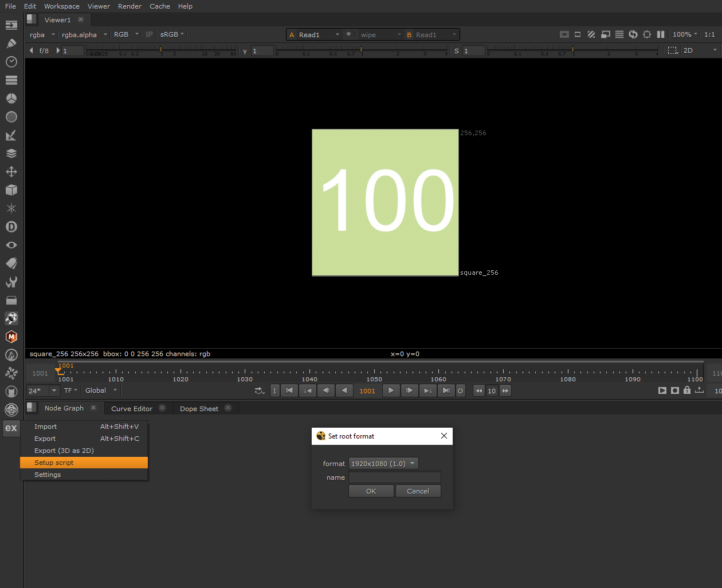
Task: Toggle the gamma y button
Action: [x=245, y=51]
